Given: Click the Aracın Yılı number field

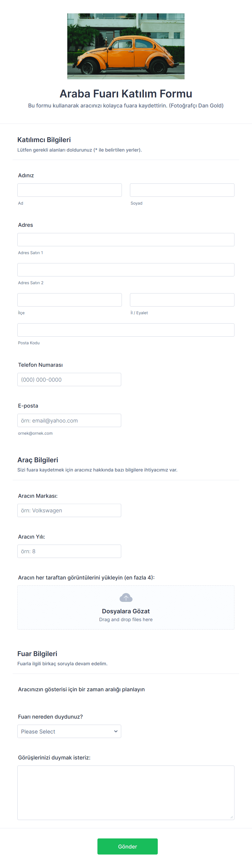Looking at the screenshot, I should click(69, 551).
